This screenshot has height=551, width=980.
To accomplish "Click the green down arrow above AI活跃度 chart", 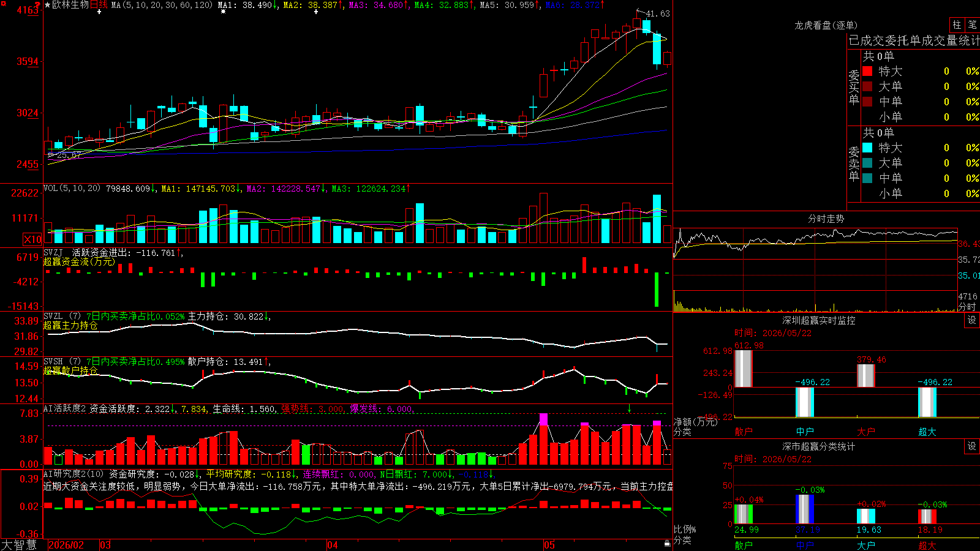I will tap(629, 408).
